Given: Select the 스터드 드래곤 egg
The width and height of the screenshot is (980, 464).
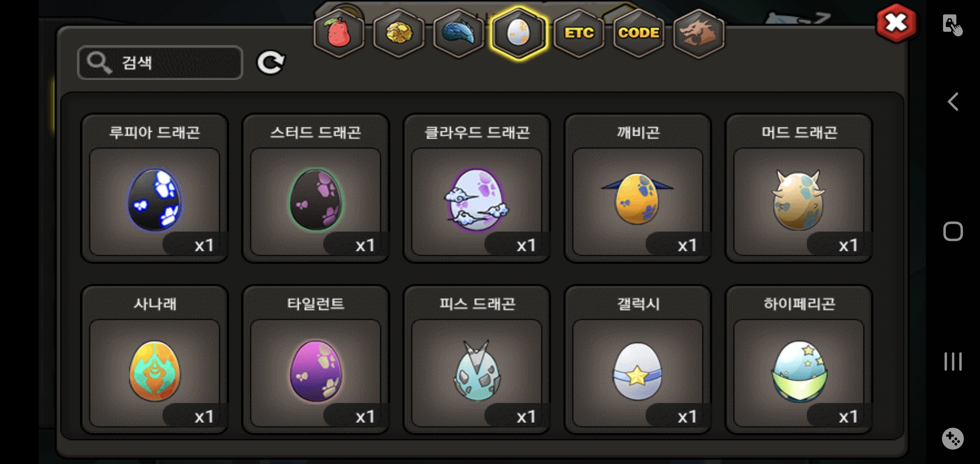Looking at the screenshot, I should click(316, 188).
